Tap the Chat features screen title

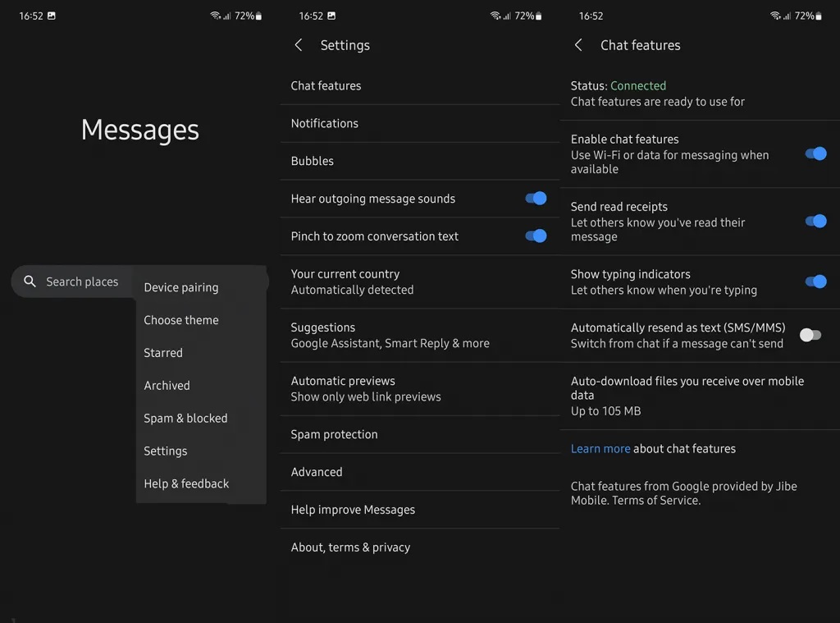pyautogui.click(x=640, y=45)
